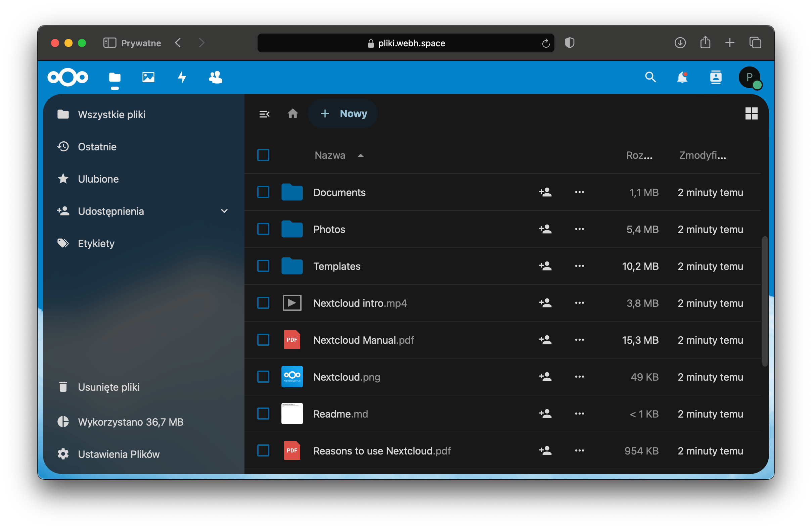Open Documents more actions menu
812x529 pixels.
click(x=579, y=192)
